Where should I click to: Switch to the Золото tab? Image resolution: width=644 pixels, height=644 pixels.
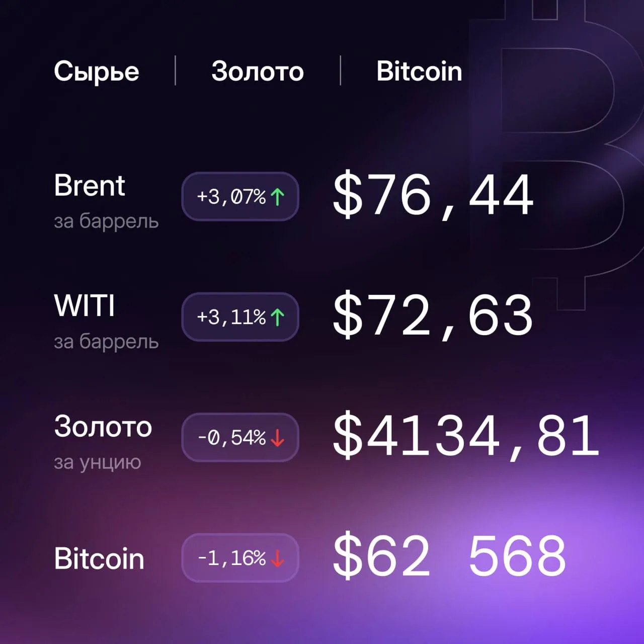click(x=258, y=71)
